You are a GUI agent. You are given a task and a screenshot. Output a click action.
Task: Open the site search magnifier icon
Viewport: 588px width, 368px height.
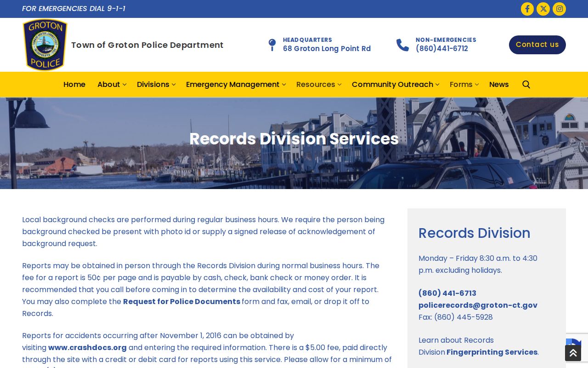[526, 84]
